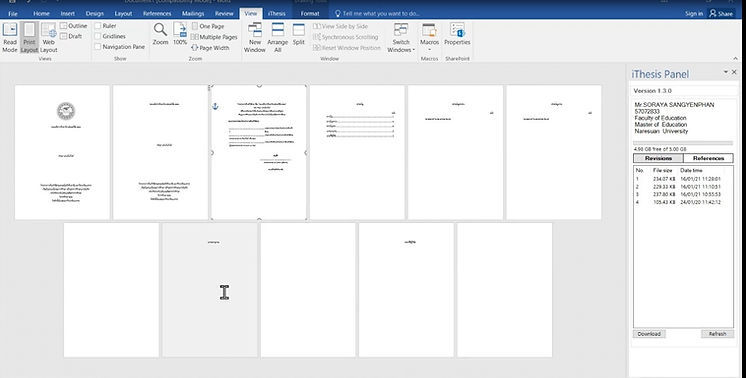Open Outline view
Screen dimensions: 746x378
(74, 26)
